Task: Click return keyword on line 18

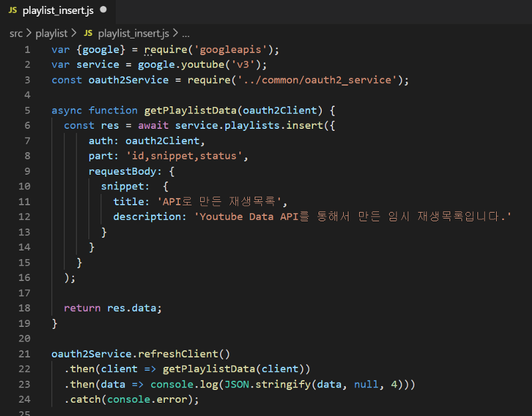Action: pyautogui.click(x=82, y=308)
